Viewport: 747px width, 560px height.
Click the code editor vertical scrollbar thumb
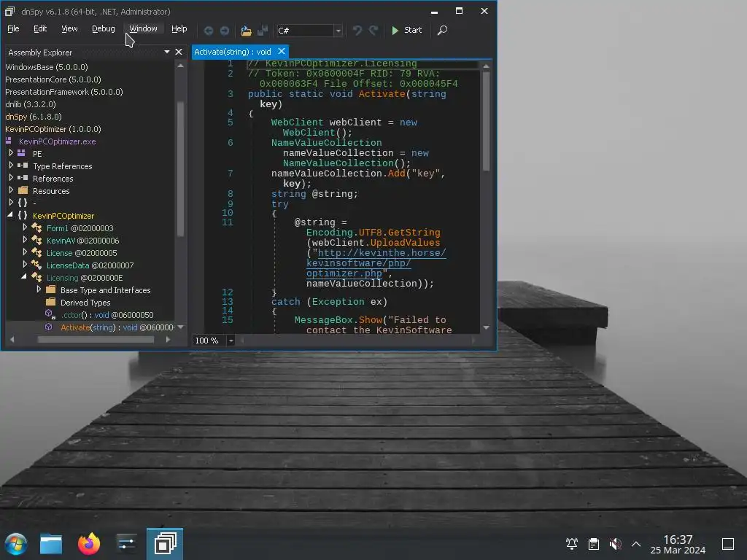coord(486,122)
